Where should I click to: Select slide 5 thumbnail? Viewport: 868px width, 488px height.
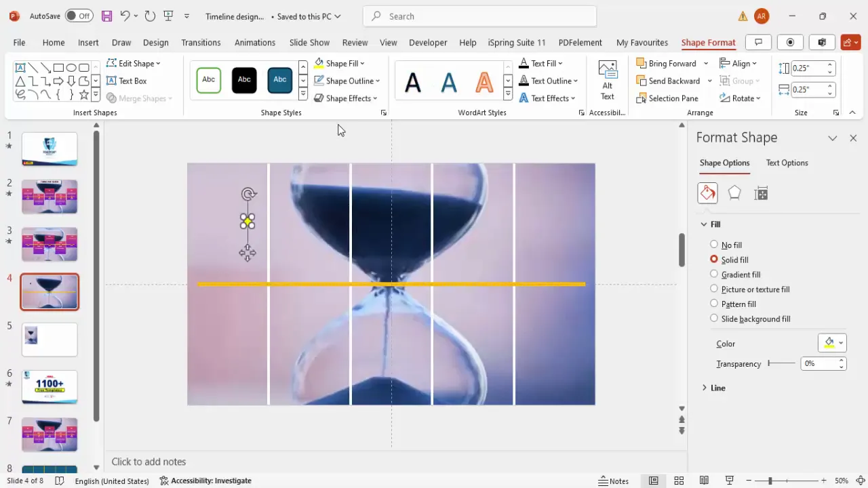click(x=50, y=340)
